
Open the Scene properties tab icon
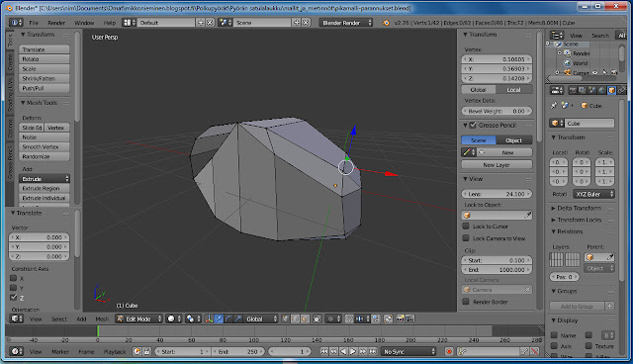coord(591,90)
